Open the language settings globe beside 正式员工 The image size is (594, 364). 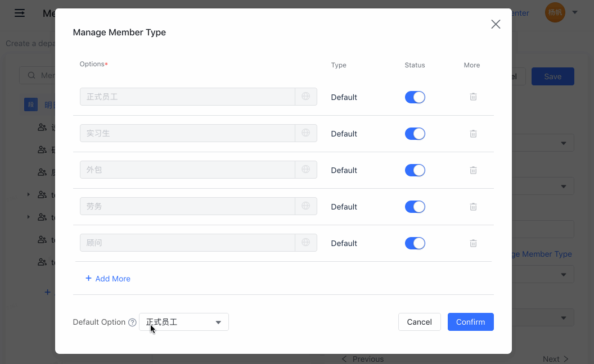pyautogui.click(x=305, y=96)
